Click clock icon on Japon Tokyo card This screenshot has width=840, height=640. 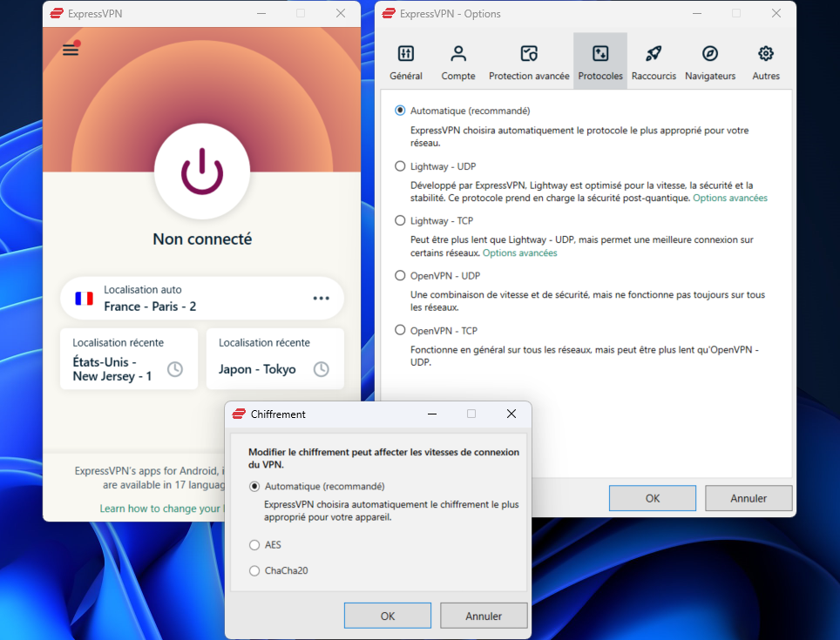(321, 368)
